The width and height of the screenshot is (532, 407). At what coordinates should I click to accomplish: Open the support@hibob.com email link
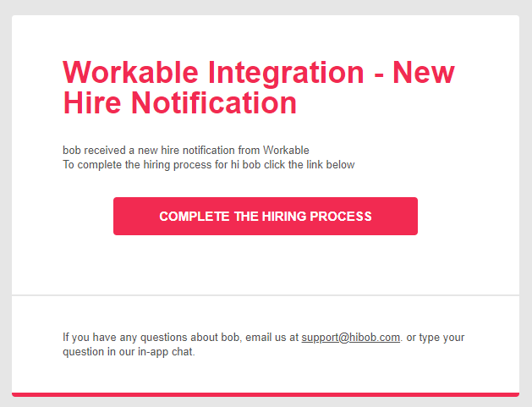(x=350, y=338)
